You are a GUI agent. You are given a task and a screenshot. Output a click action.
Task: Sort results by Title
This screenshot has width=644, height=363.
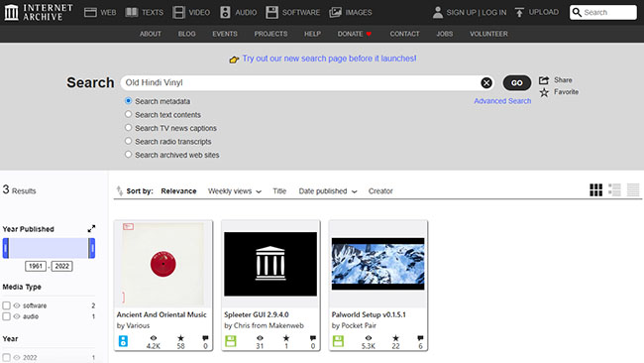pos(279,191)
